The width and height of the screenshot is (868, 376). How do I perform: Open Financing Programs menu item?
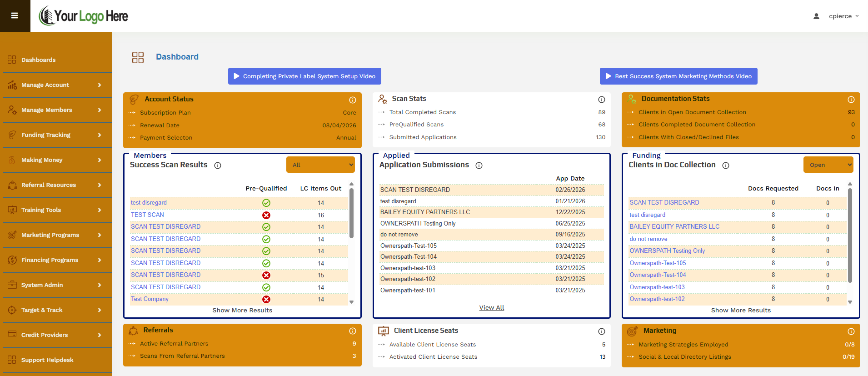click(x=58, y=260)
